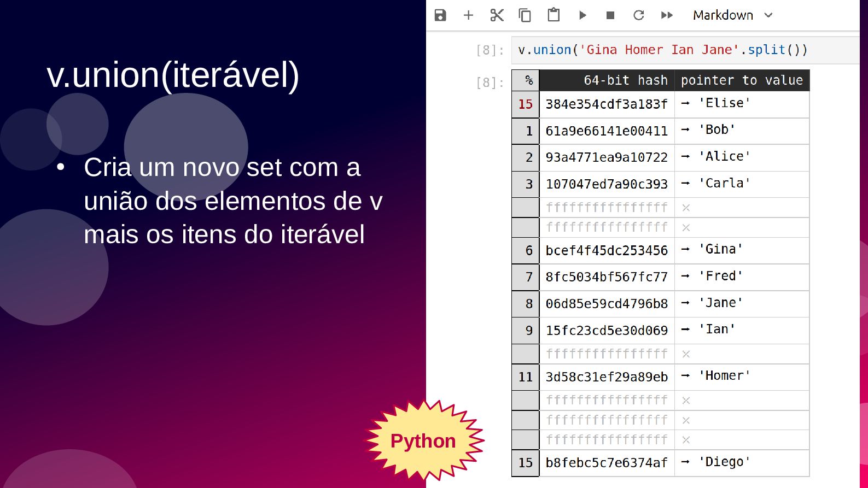
Task: Click the Python starburst badge
Action: 424,440
